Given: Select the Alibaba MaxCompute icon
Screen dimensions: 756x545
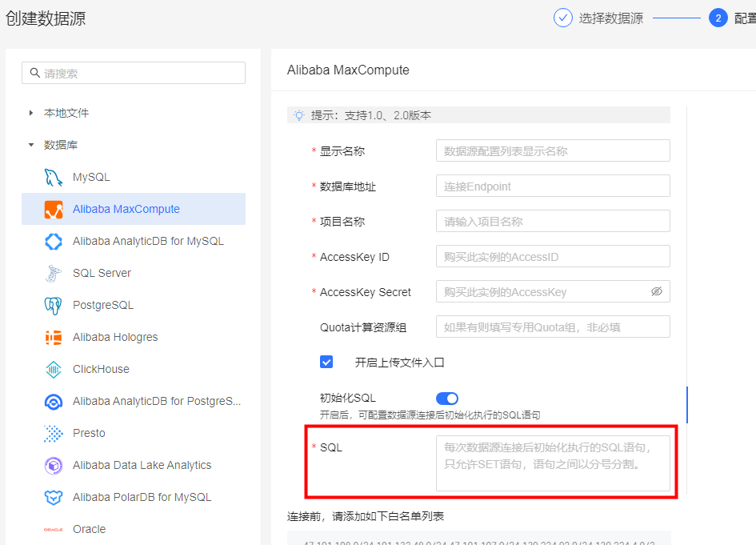Looking at the screenshot, I should pyautogui.click(x=54, y=209).
